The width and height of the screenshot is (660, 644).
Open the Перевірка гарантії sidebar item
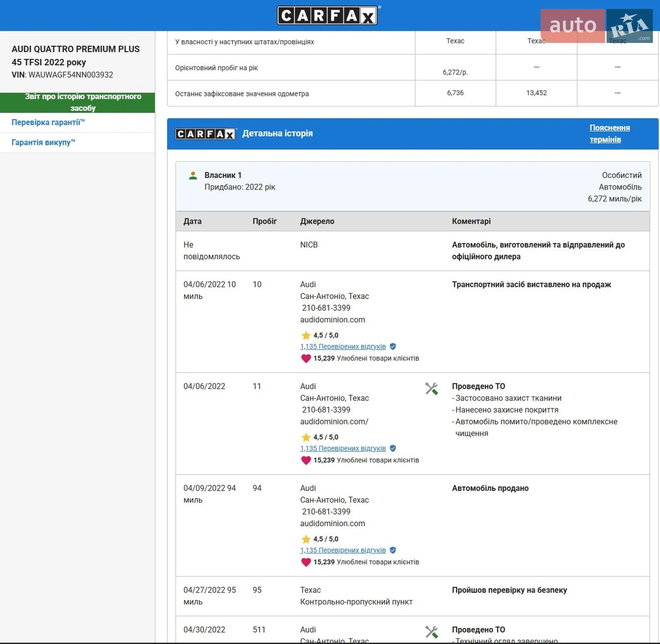click(48, 122)
